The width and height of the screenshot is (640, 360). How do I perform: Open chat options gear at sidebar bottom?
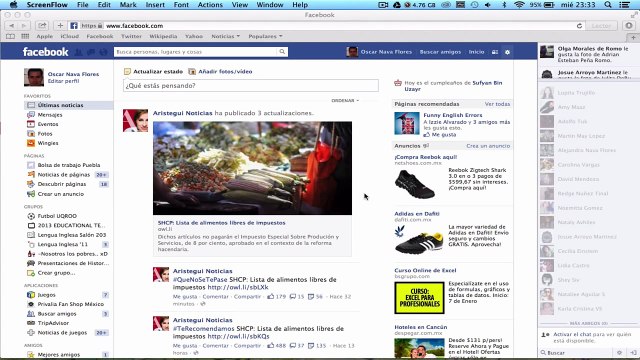tap(619, 353)
